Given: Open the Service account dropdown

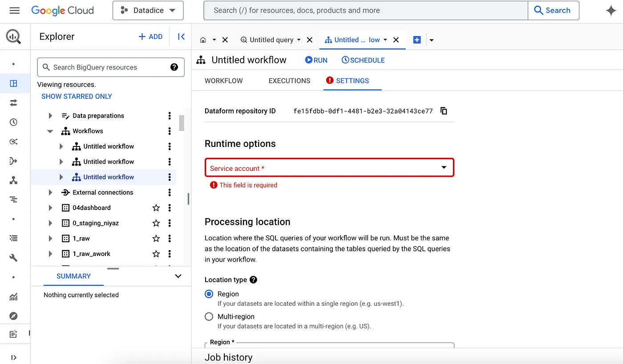Looking at the screenshot, I should tap(329, 168).
